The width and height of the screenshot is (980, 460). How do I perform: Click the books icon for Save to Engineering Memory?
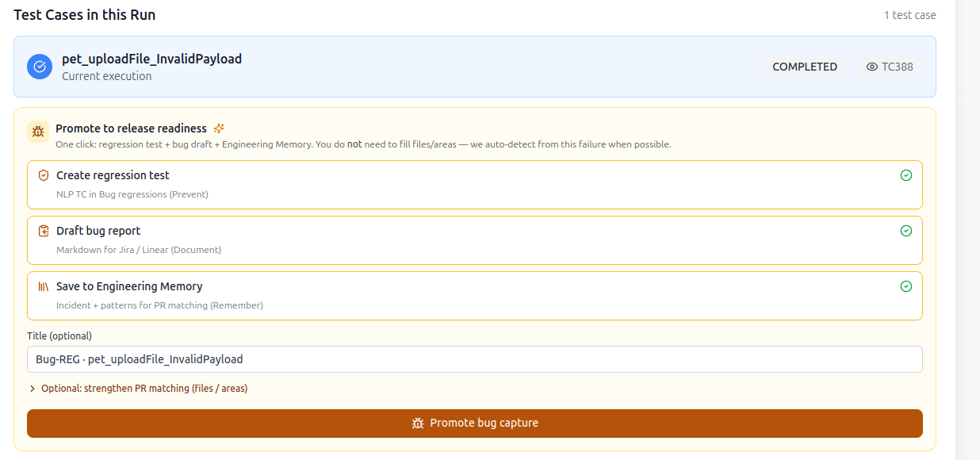click(x=44, y=286)
